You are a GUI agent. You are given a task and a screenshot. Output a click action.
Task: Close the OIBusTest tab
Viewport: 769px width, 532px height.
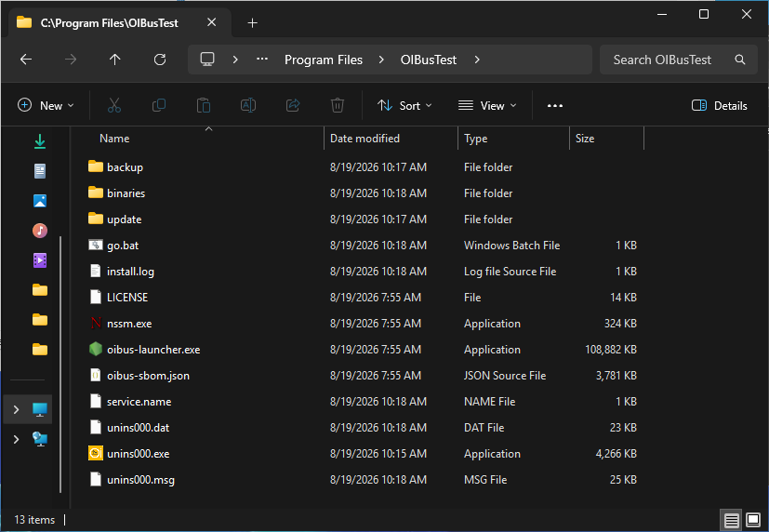tap(211, 22)
